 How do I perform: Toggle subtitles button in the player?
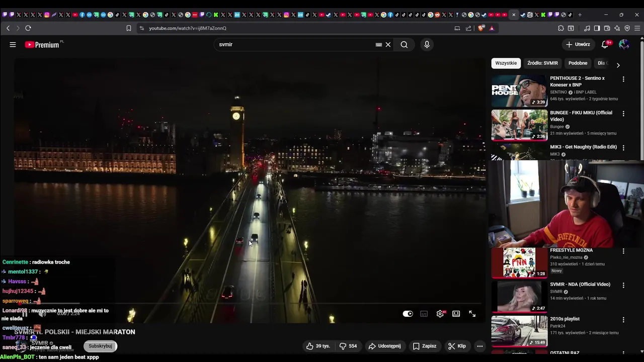click(424, 314)
